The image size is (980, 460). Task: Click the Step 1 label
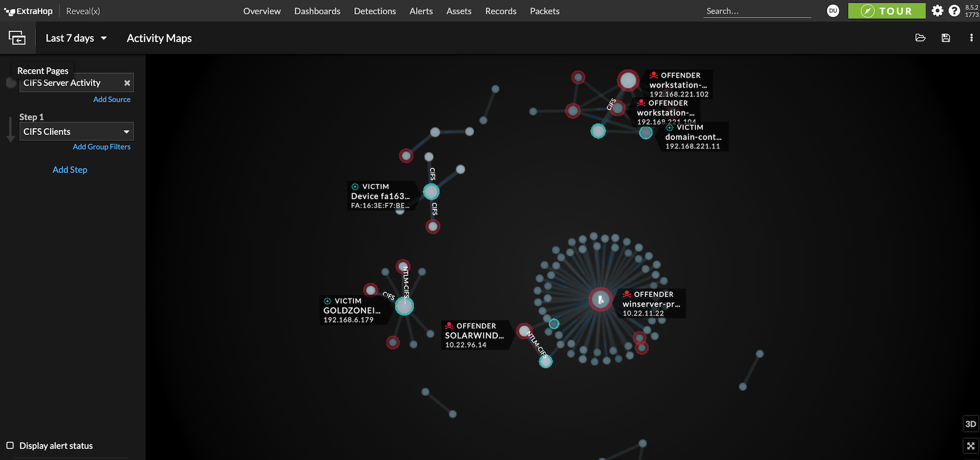pyautogui.click(x=32, y=117)
